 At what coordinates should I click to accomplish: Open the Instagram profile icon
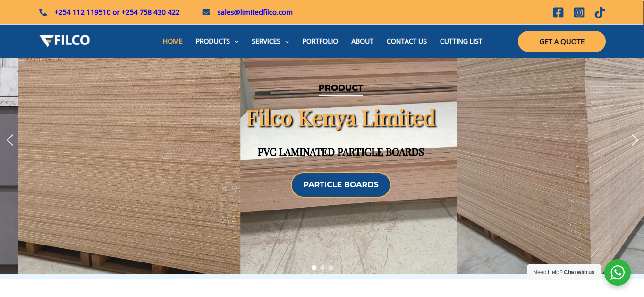pyautogui.click(x=579, y=12)
